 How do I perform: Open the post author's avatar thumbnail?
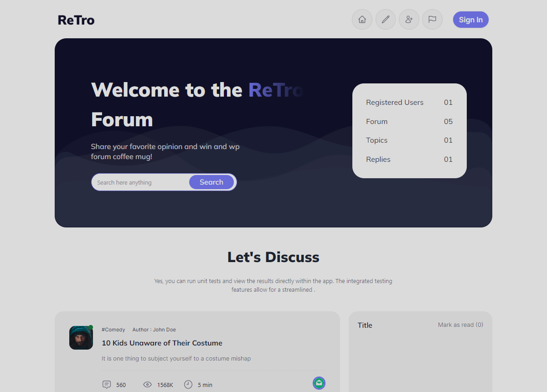(x=81, y=338)
